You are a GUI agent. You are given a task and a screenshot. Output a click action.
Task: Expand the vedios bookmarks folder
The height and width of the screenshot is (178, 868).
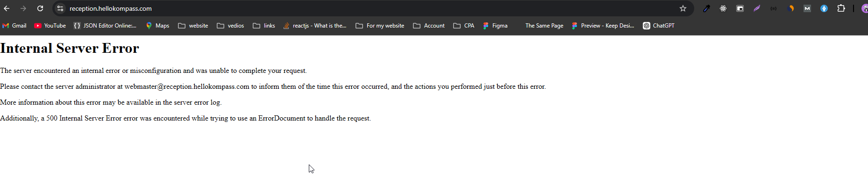click(230, 26)
